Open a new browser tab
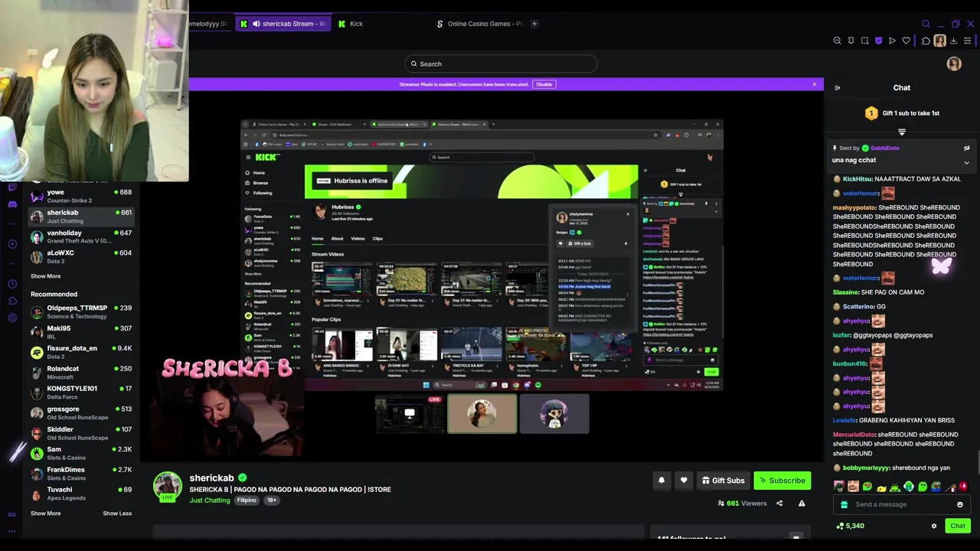 click(534, 24)
